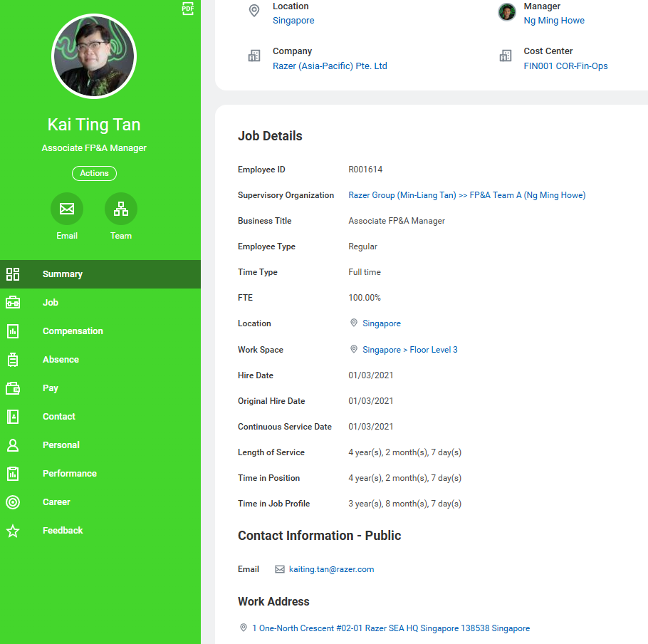648x644 pixels.
Task: Open the Absence luggage icon
Action: (13, 360)
